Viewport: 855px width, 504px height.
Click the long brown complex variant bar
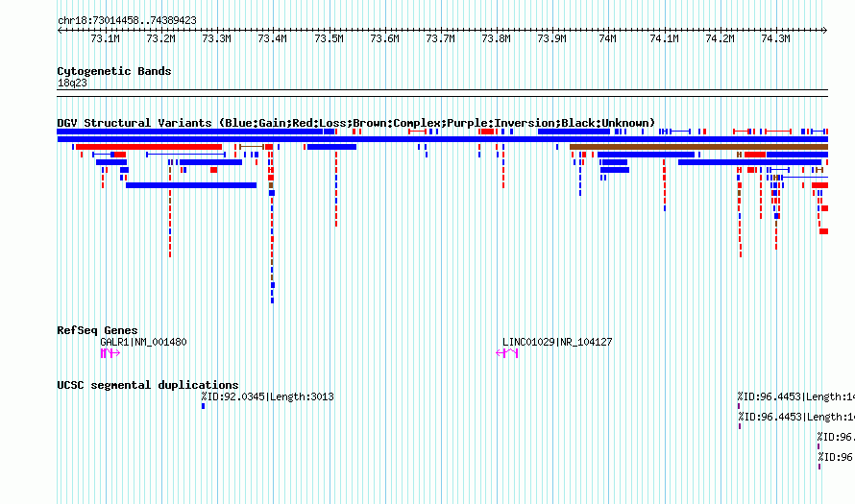point(698,147)
